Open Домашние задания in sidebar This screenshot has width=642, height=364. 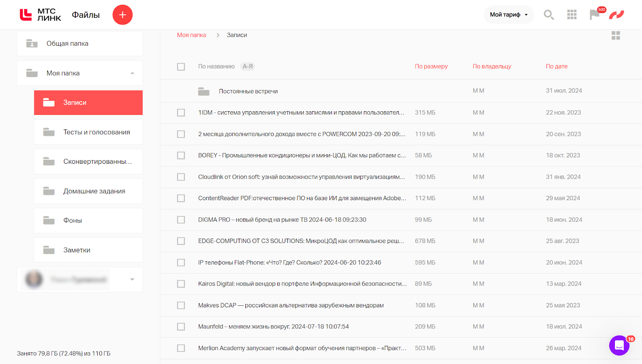pyautogui.click(x=88, y=191)
